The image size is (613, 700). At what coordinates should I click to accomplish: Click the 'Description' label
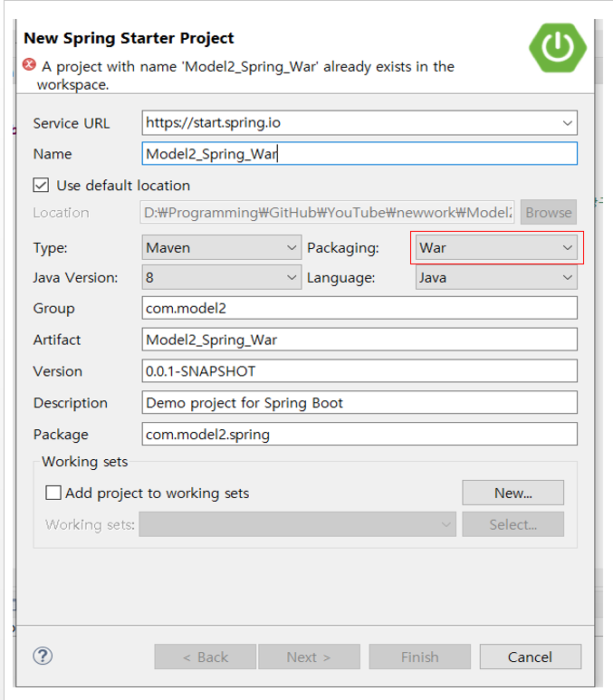click(71, 403)
